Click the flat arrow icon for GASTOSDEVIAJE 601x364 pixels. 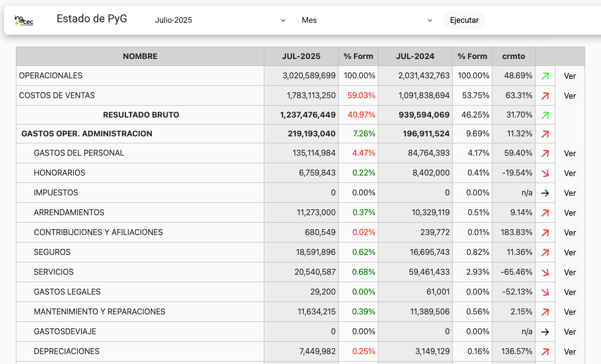click(x=545, y=332)
